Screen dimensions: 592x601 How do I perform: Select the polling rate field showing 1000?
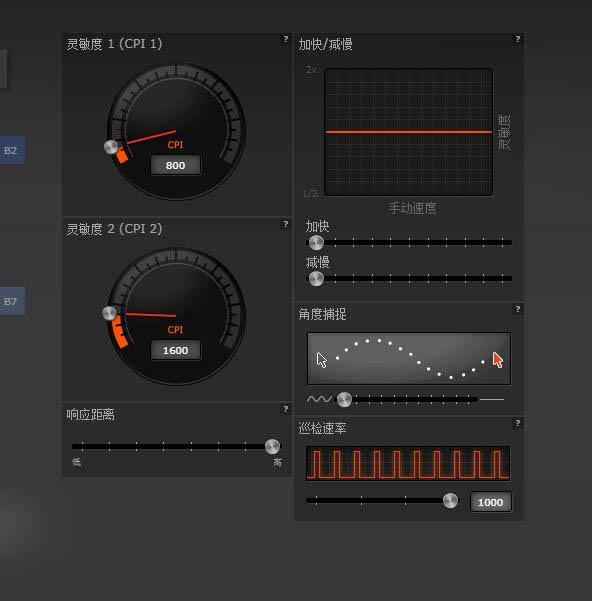tap(490, 502)
